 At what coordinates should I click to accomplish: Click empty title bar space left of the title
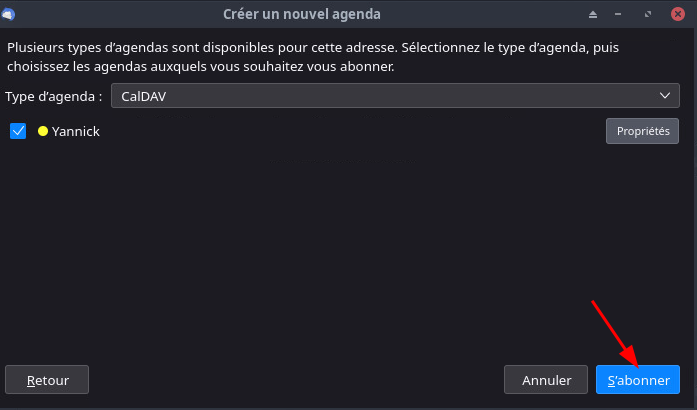pos(120,14)
